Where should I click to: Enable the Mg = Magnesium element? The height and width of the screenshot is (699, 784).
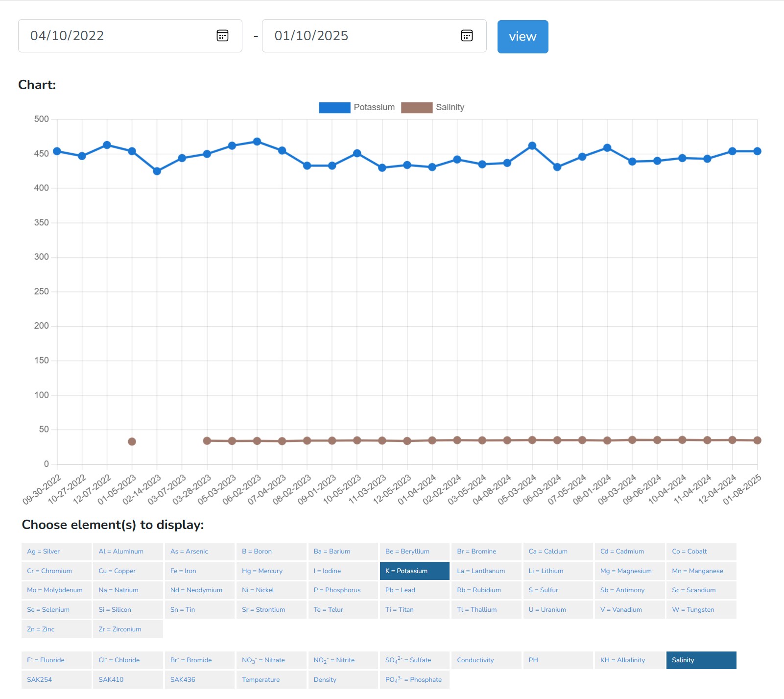tap(629, 571)
